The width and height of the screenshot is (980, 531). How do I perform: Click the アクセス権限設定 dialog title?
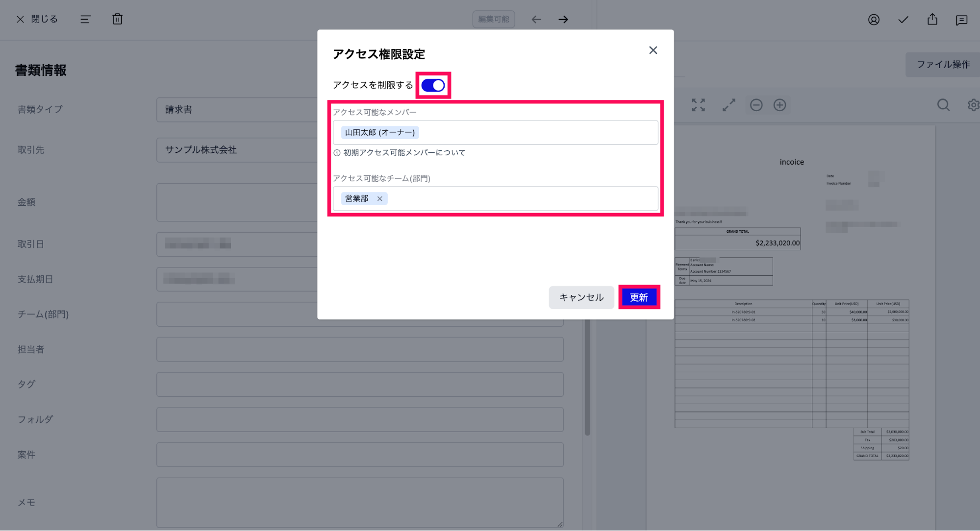pos(378,54)
